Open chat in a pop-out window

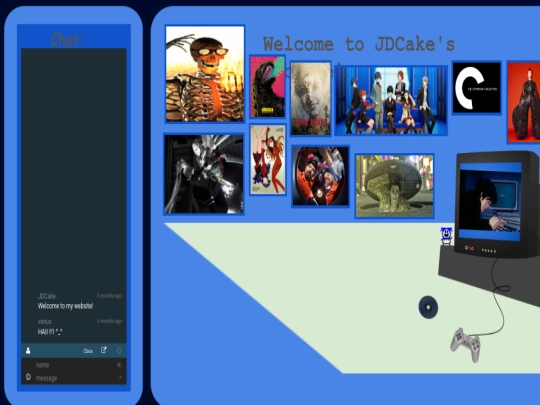pyautogui.click(x=104, y=350)
